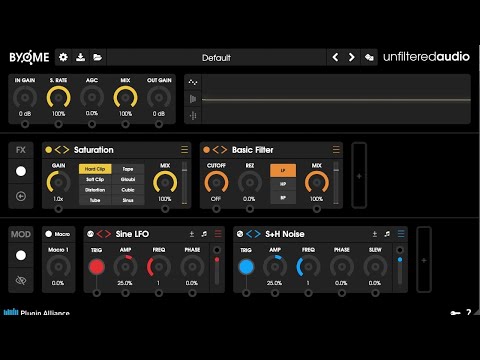Select the waveform display mode icon
The image size is (480, 360).
(193, 82)
